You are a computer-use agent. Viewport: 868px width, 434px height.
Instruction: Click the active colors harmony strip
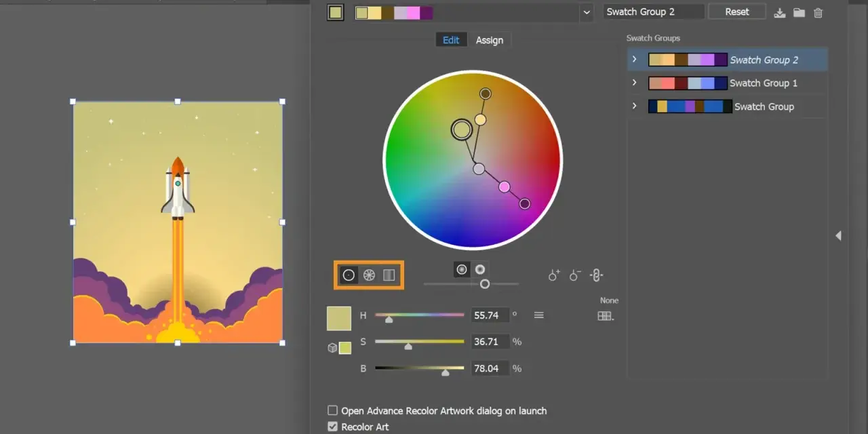point(394,13)
